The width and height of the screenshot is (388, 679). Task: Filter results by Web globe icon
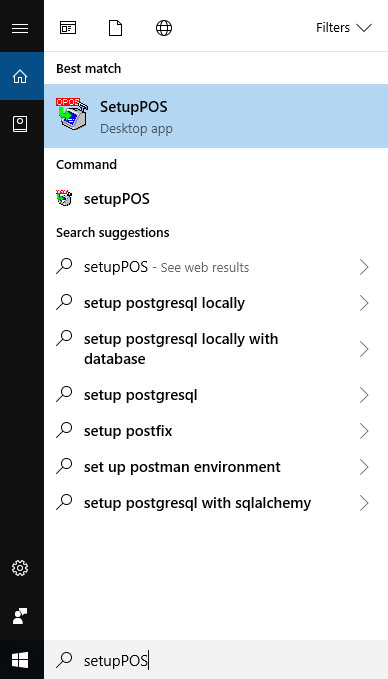(164, 28)
